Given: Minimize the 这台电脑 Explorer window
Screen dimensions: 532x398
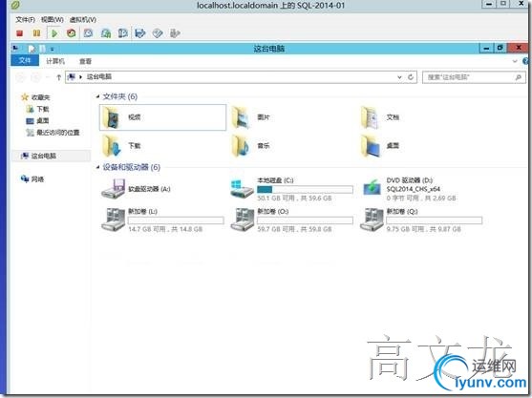Looking at the screenshot, I should [x=486, y=48].
